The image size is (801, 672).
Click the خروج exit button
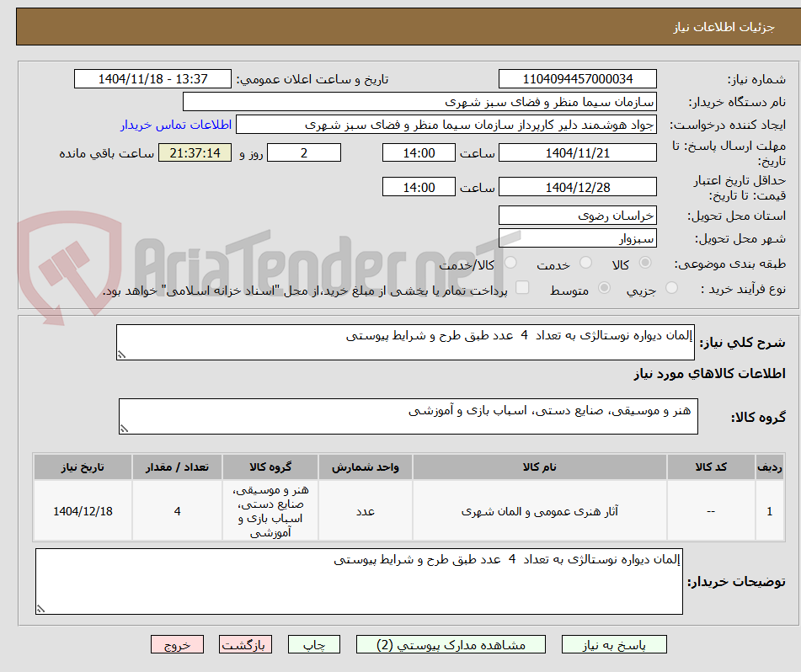pos(177,644)
